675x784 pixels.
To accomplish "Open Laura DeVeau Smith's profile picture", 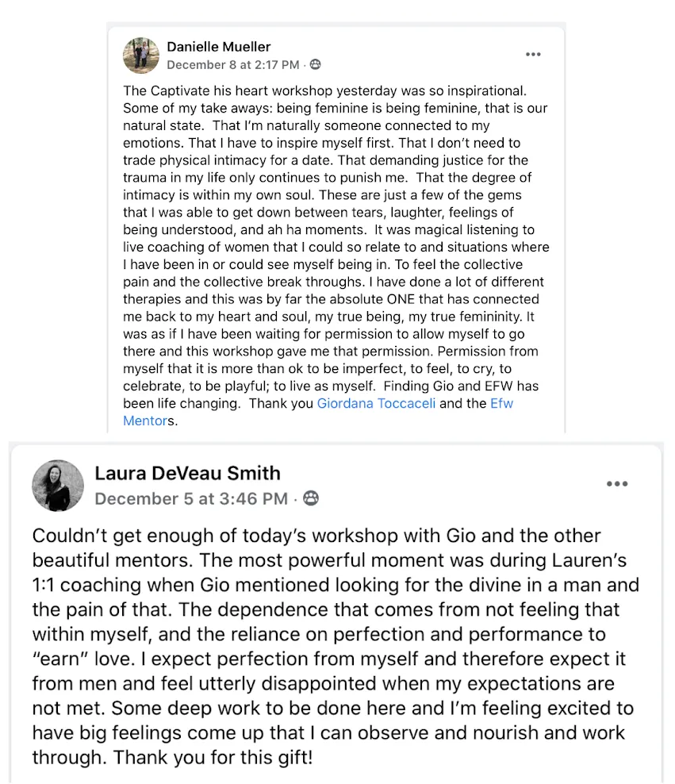I will coord(58,486).
